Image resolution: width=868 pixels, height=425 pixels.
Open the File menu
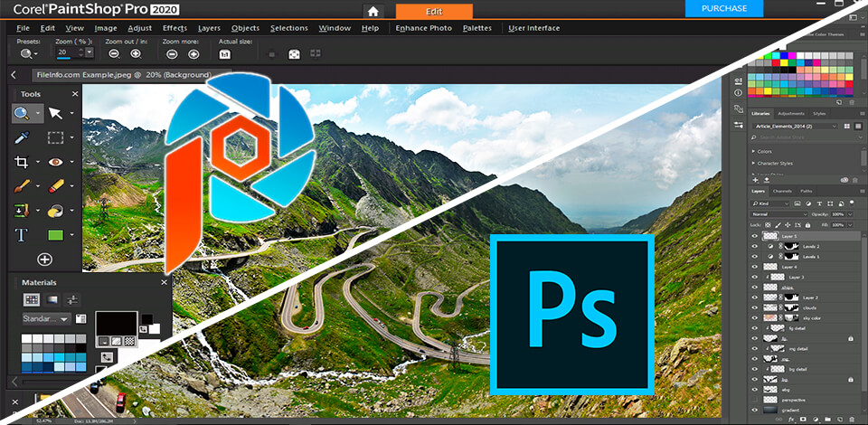24,28
